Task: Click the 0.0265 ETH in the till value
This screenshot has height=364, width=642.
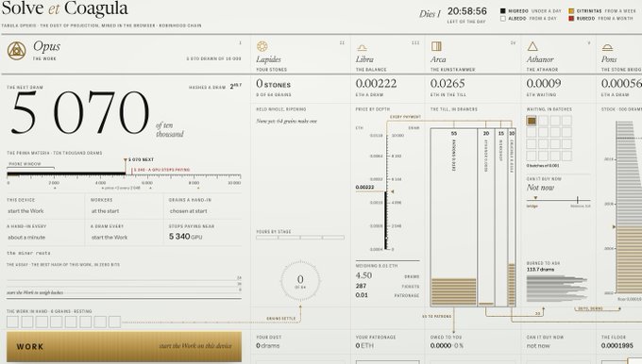Action: click(x=448, y=83)
